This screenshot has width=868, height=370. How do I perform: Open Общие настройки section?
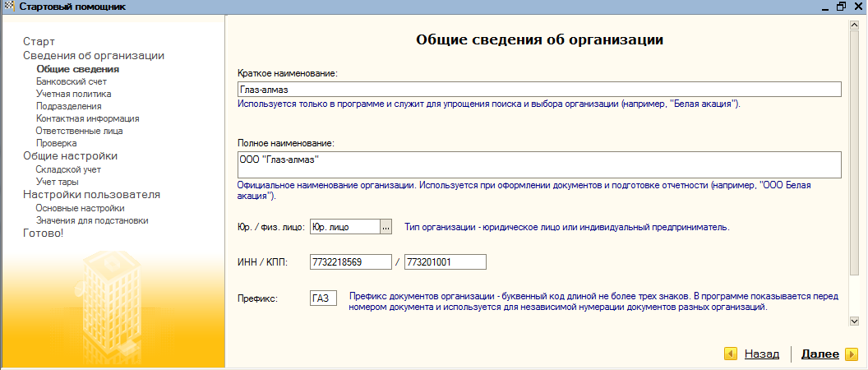coord(71,155)
